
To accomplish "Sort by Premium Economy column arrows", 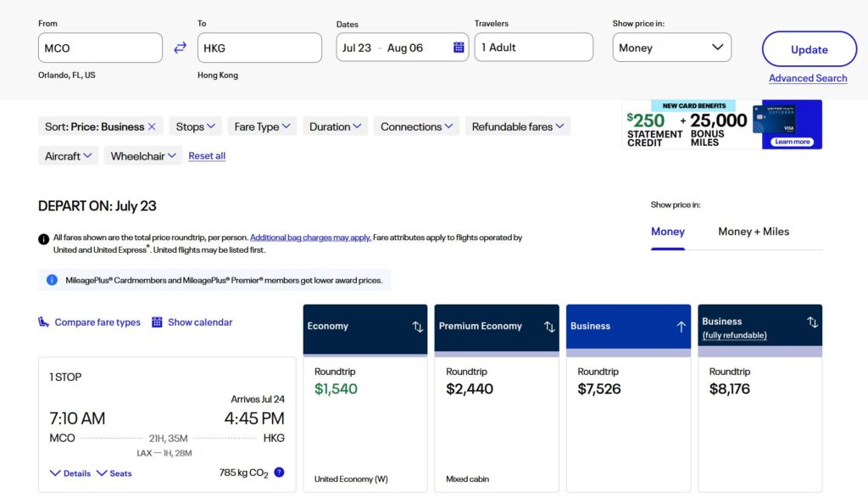I will pyautogui.click(x=549, y=327).
